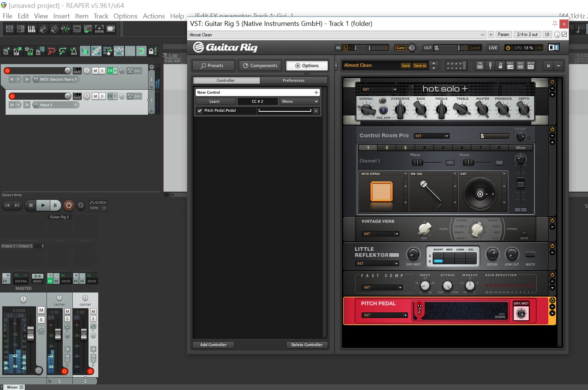Open the Pitch Pedal INIT preset dropdown
This screenshot has height=390, width=588.
pos(385,315)
